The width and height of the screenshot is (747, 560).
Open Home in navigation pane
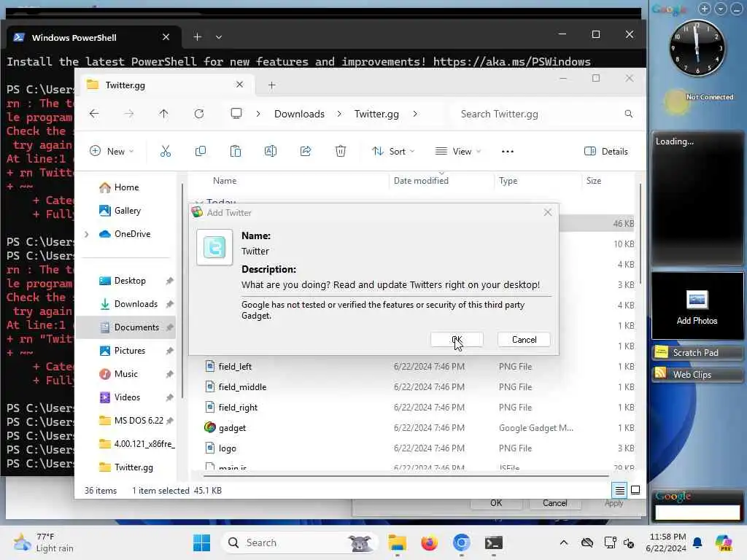[x=126, y=187]
